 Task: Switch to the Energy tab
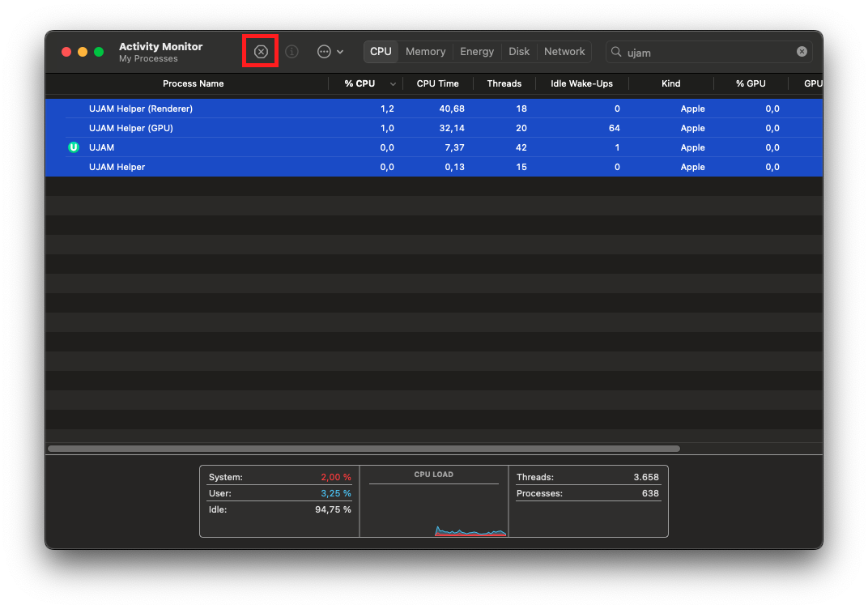tap(477, 52)
